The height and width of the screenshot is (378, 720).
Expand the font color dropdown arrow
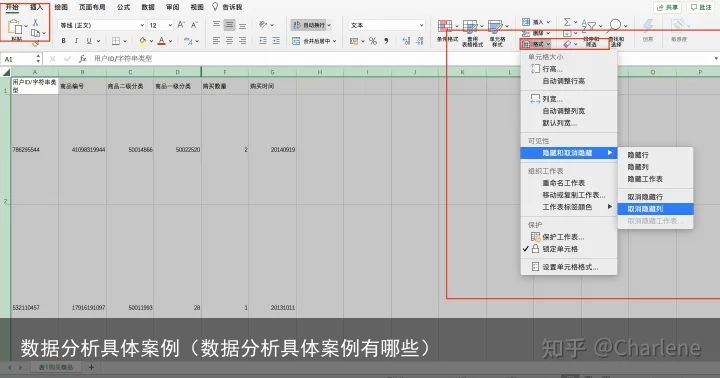(x=170, y=41)
